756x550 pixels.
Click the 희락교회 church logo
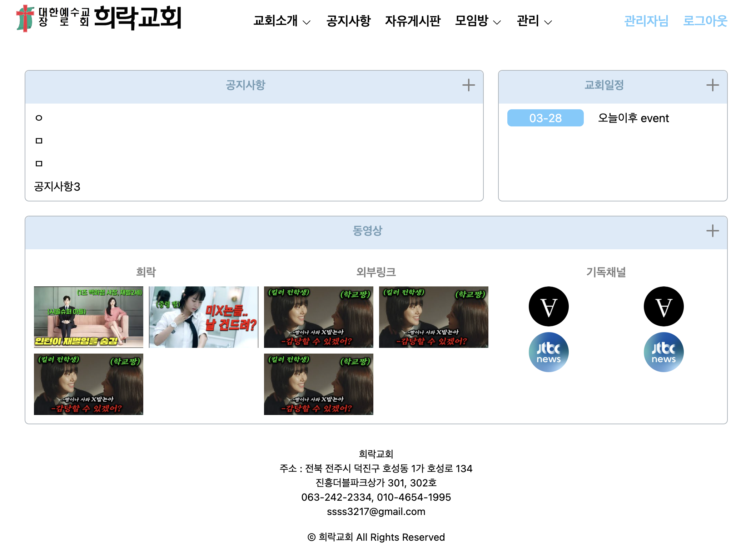pyautogui.click(x=99, y=18)
